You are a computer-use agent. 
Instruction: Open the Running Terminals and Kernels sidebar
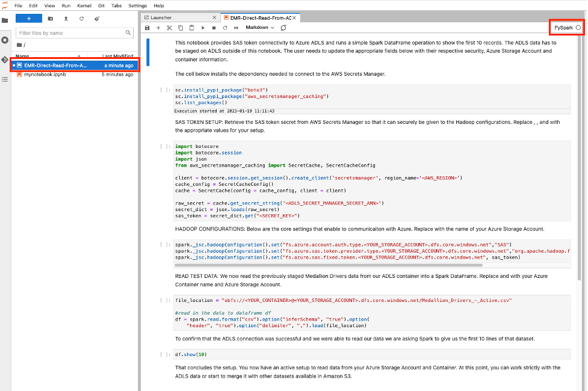tap(5, 40)
